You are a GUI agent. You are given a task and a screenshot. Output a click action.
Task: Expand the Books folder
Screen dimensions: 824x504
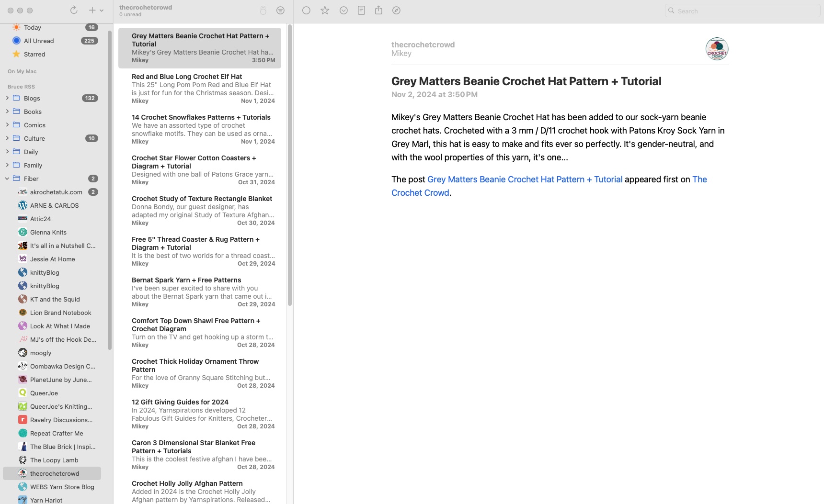coord(7,112)
